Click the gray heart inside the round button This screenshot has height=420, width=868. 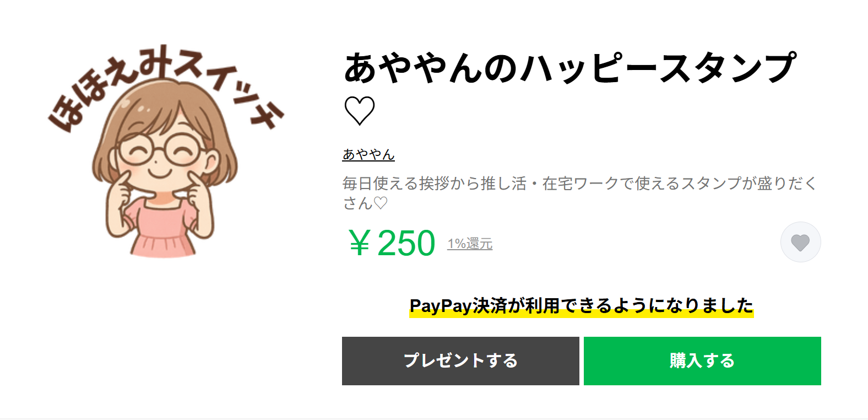[x=800, y=243]
